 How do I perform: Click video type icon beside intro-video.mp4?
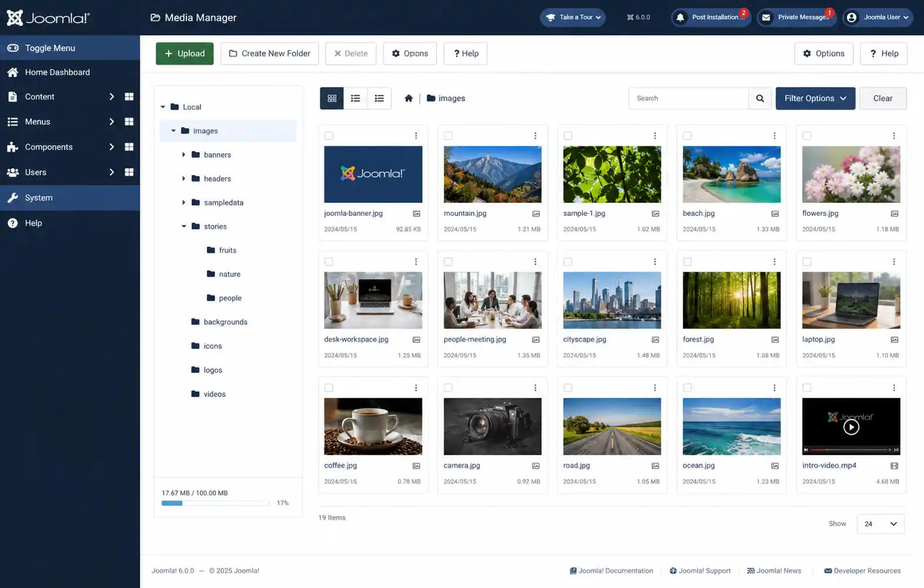894,466
